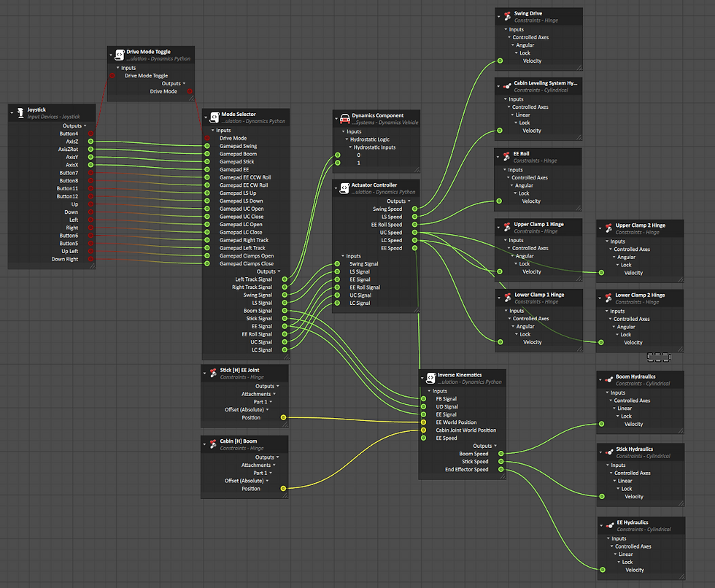This screenshot has width=715, height=588.
Task: Select the Mode Selector node title
Action: click(x=239, y=115)
